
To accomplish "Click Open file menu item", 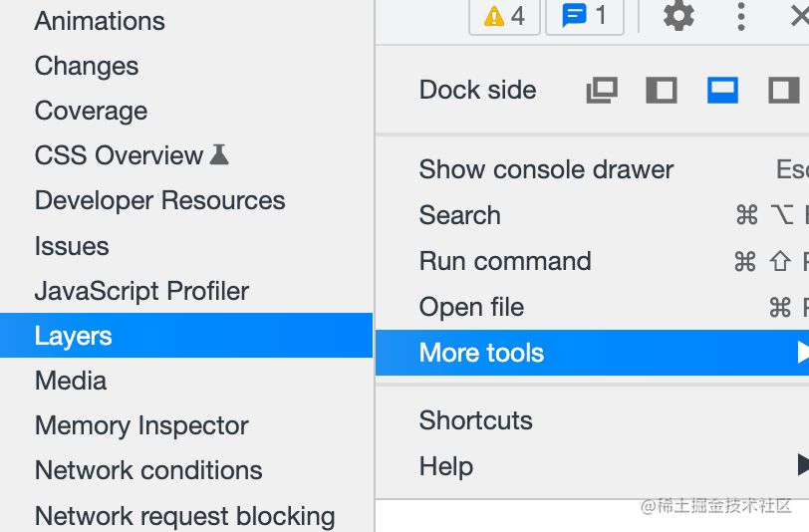I will pyautogui.click(x=471, y=307).
